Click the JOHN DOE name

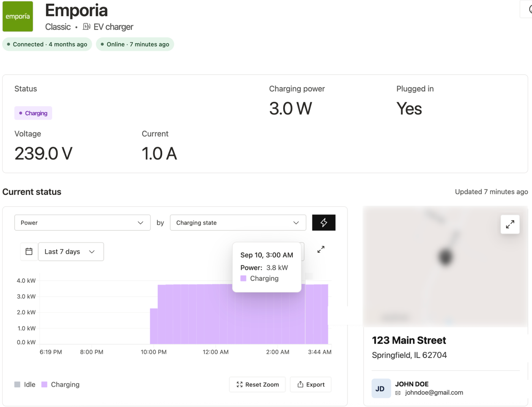pos(412,384)
